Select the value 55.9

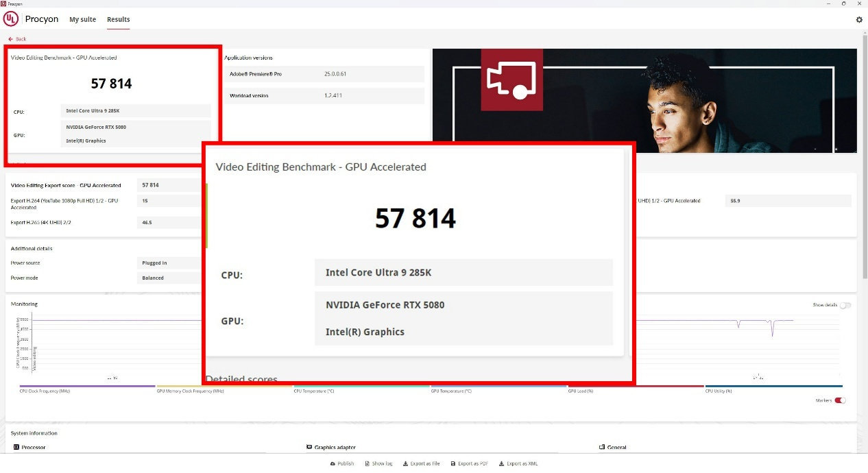[735, 201]
